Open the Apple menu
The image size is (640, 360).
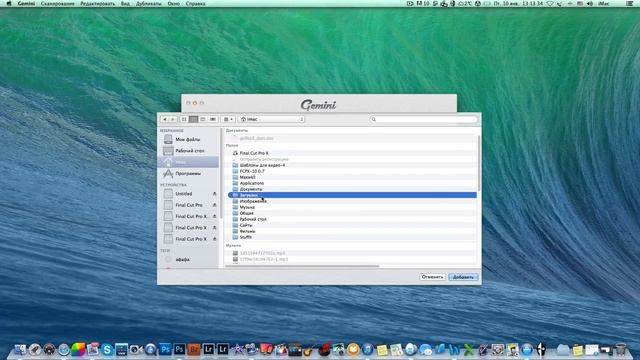coord(9,3)
